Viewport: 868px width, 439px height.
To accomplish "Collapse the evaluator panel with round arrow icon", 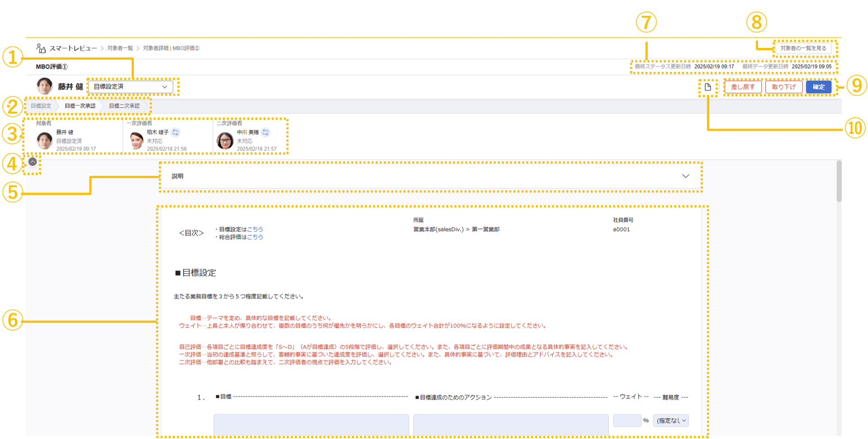I will (x=33, y=162).
